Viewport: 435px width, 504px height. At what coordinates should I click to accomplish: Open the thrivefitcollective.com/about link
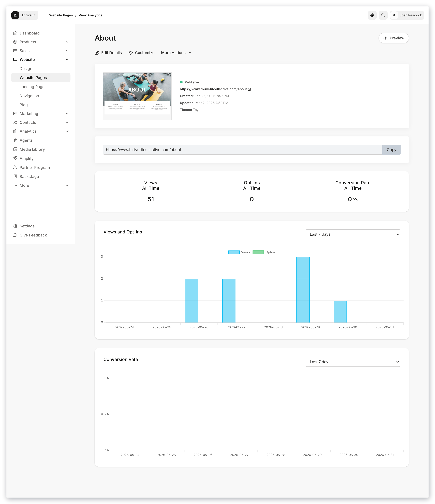coord(213,89)
